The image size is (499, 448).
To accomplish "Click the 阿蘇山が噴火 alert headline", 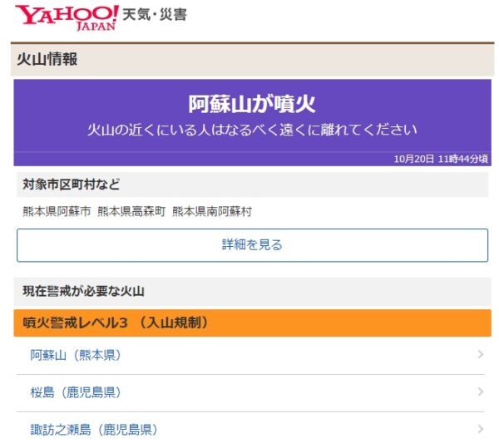I will coord(251,104).
